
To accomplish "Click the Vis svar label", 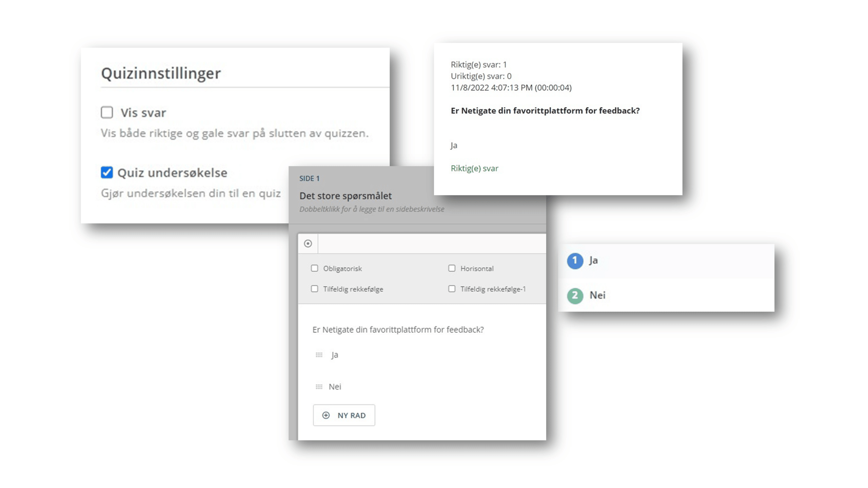I will (x=143, y=113).
